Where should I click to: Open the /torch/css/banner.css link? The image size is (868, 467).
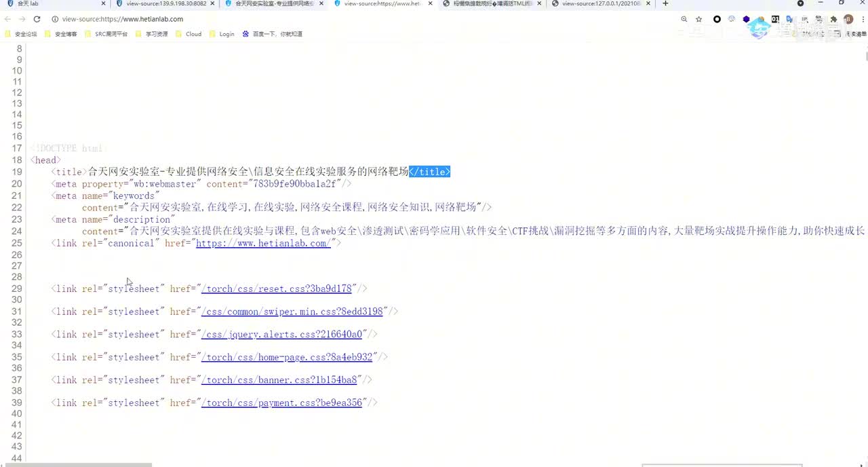(x=279, y=380)
